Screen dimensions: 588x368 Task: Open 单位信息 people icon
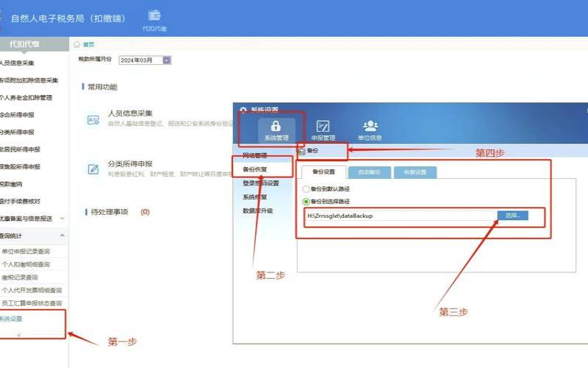click(x=370, y=127)
